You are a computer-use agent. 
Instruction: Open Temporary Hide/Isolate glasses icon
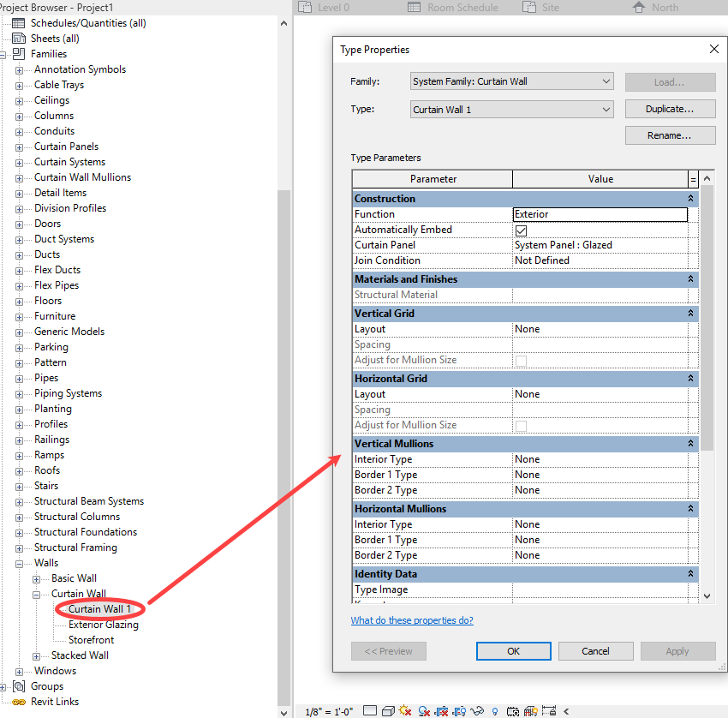click(477, 710)
